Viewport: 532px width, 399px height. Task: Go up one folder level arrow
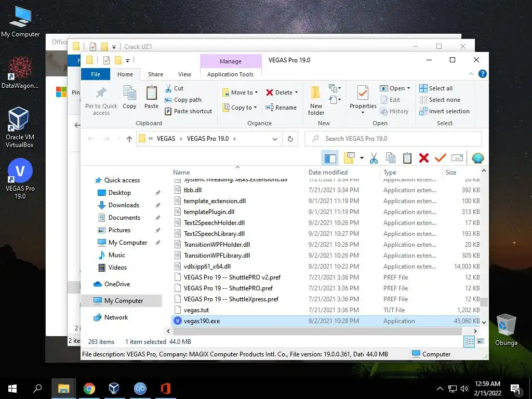129,139
